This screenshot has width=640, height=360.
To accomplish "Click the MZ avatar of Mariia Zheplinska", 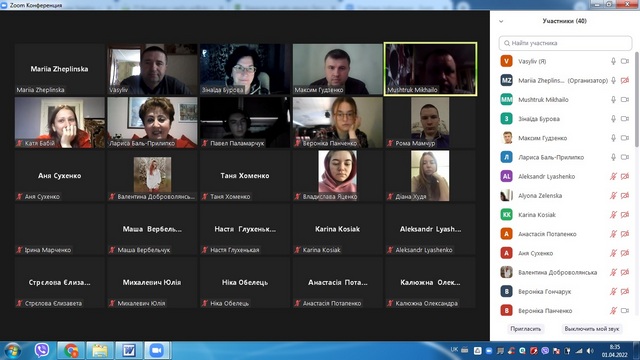I will pyautogui.click(x=506, y=80).
